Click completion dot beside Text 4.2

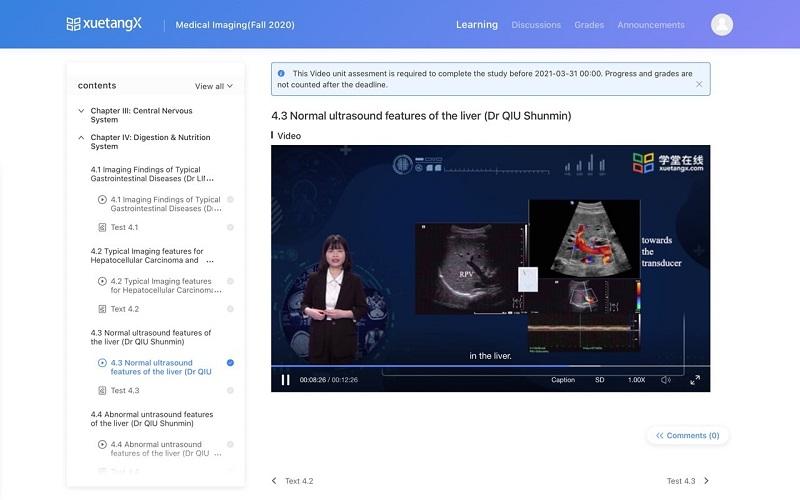[x=230, y=309]
